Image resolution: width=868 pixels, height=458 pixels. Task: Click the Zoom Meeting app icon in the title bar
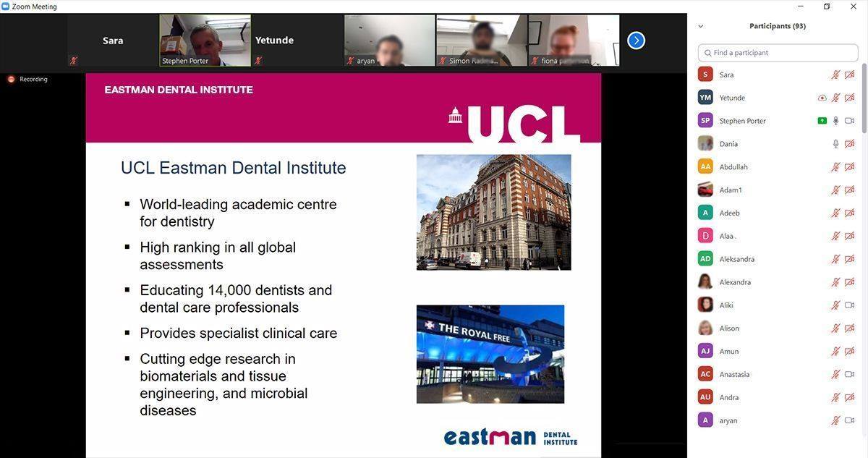[x=5, y=7]
